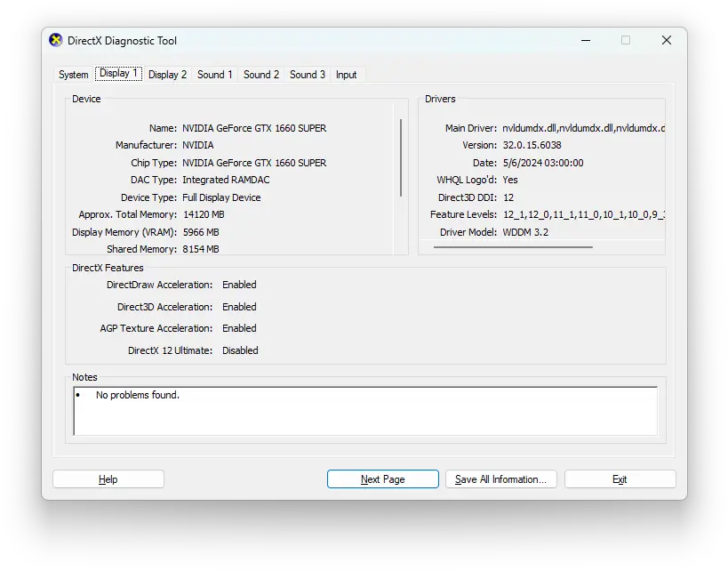Click the Direct3D DDI value 12

[508, 197]
